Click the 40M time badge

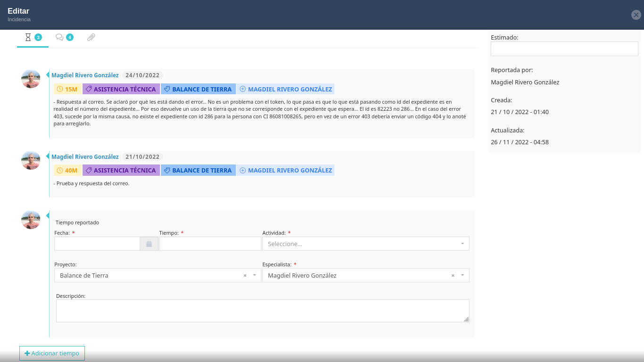(x=67, y=170)
